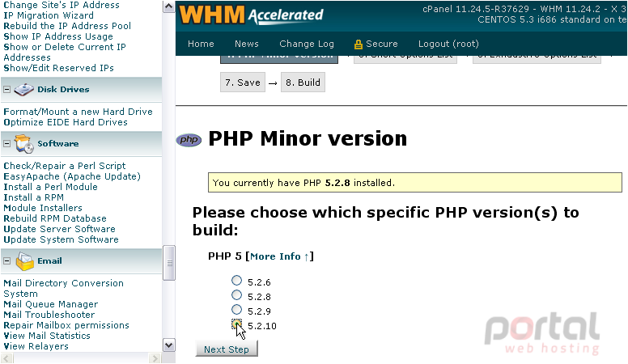Select PHP version 5.2.10 radio button
Image resolution: width=628 pixels, height=364 pixels.
click(x=236, y=324)
